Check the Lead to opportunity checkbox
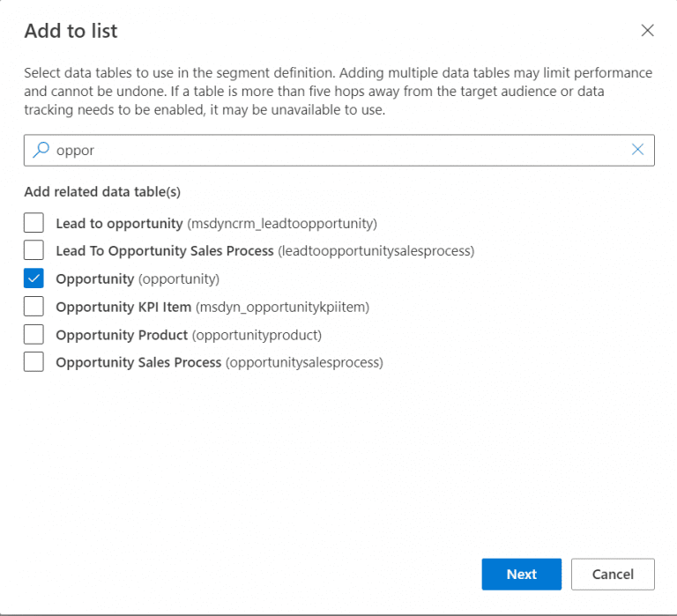The height and width of the screenshot is (616, 677). click(x=33, y=223)
